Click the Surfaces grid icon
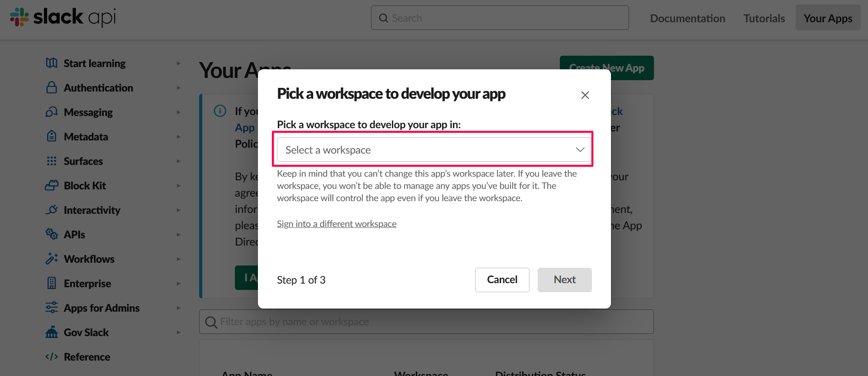Viewport: 868px width, 376px height. [52, 161]
